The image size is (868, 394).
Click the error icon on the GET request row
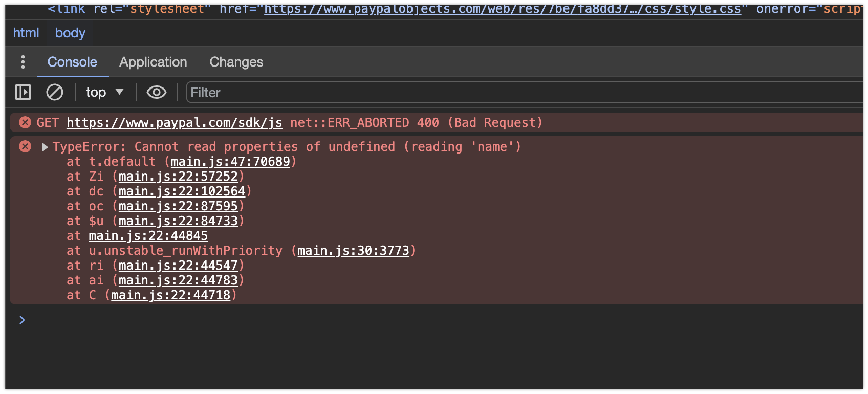coord(25,122)
